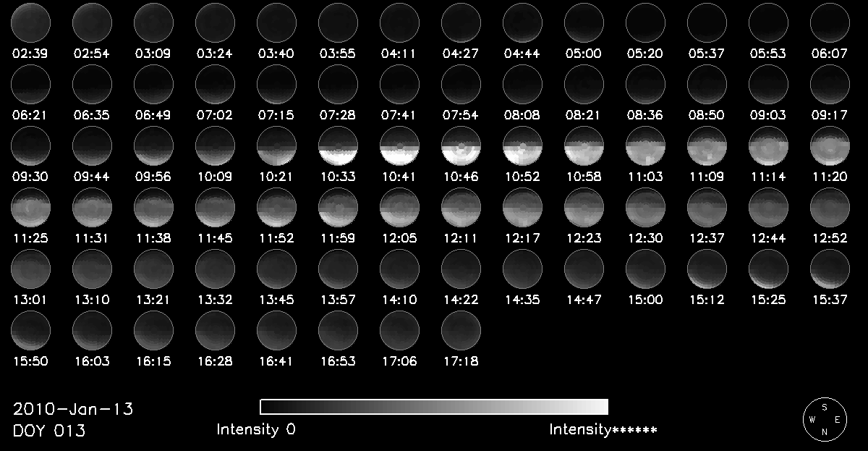Select the 08:08 disk thumbnail
868x451 pixels.
522,84
